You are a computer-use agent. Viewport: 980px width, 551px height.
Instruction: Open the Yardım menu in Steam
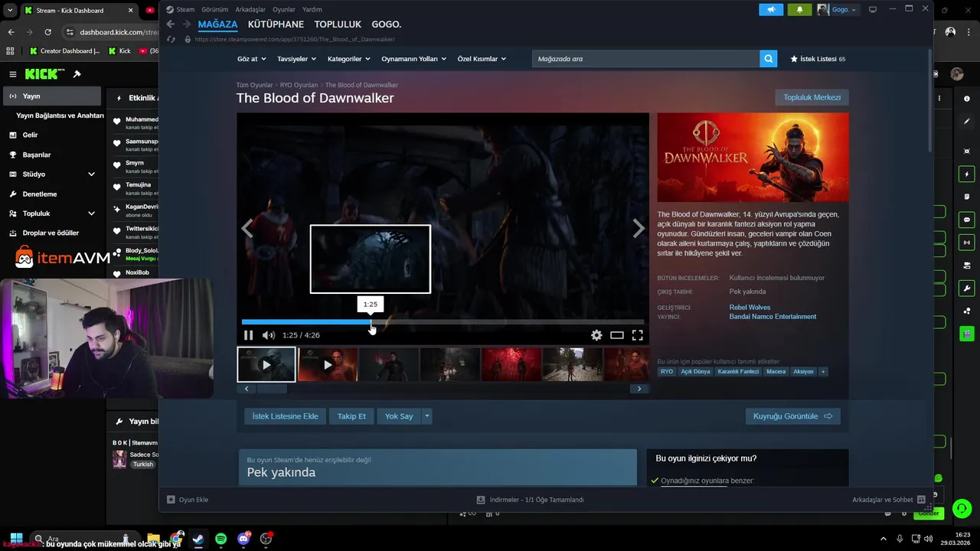[x=312, y=9]
